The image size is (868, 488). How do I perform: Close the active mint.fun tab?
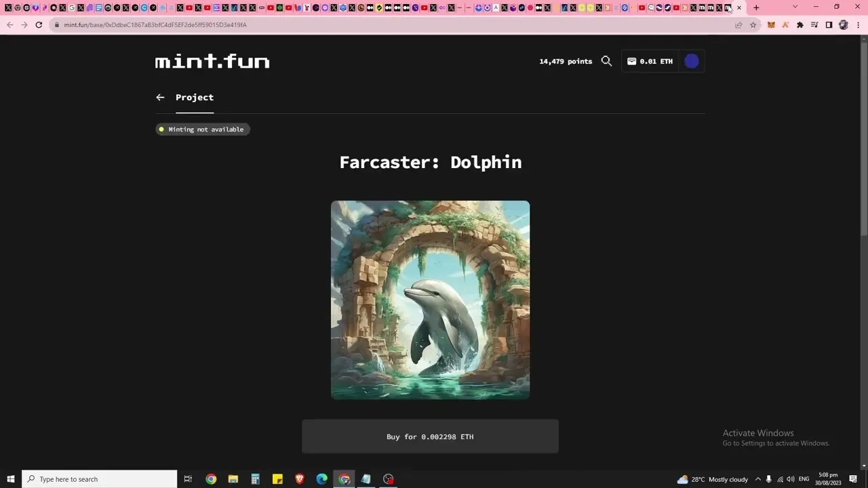[739, 8]
